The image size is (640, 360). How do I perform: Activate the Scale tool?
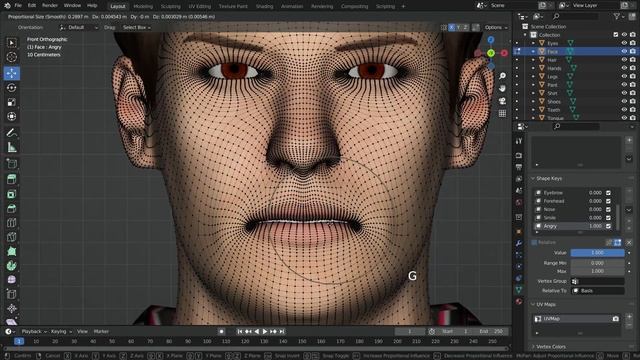tap(11, 102)
